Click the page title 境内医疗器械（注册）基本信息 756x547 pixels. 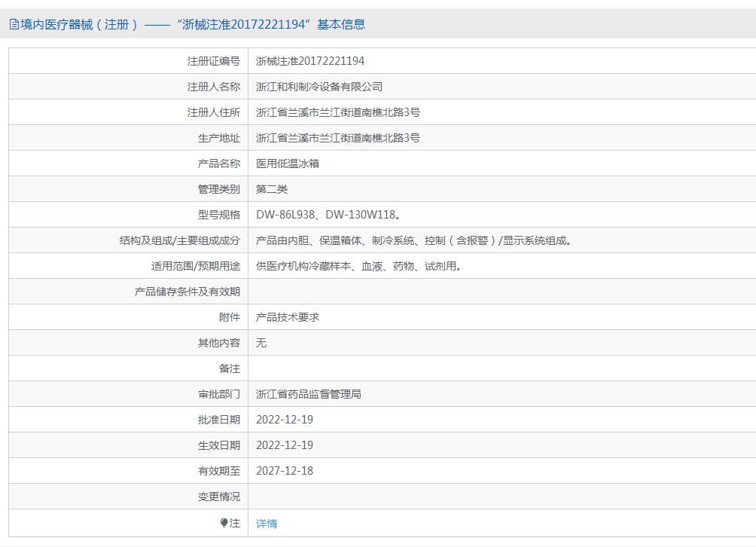[x=193, y=24]
